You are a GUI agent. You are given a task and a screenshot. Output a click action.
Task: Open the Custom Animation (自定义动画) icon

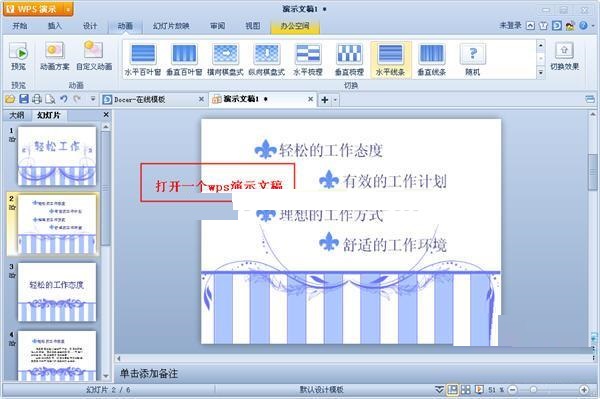pyautogui.click(x=94, y=50)
